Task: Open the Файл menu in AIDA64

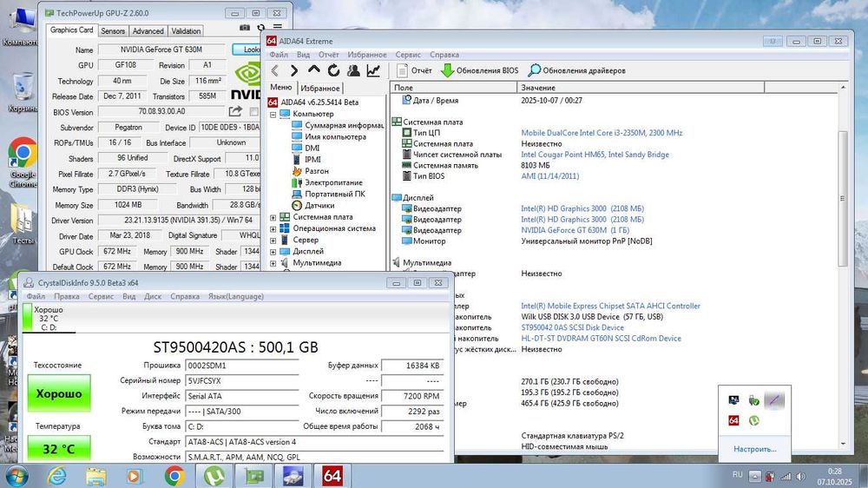Action: point(279,55)
